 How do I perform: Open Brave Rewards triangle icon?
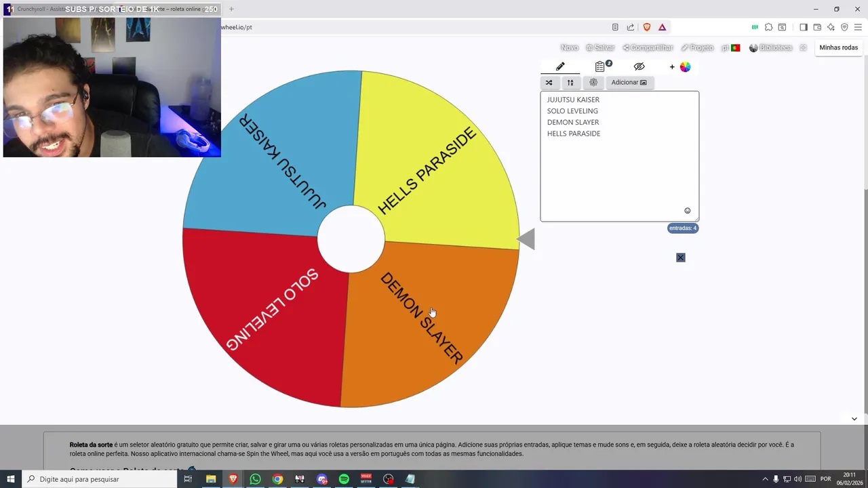tap(662, 27)
